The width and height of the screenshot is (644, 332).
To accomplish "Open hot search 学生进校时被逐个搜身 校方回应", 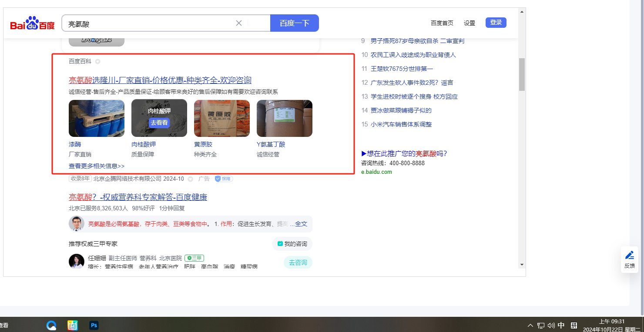I will [414, 96].
